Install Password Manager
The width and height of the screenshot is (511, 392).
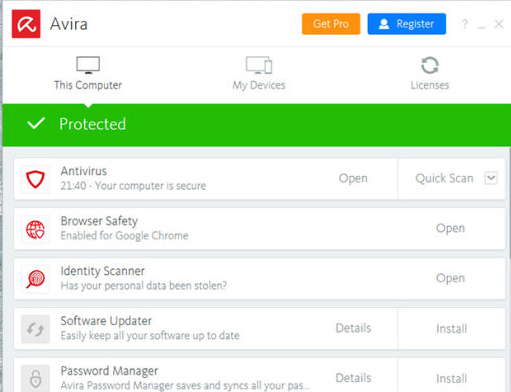point(452,379)
